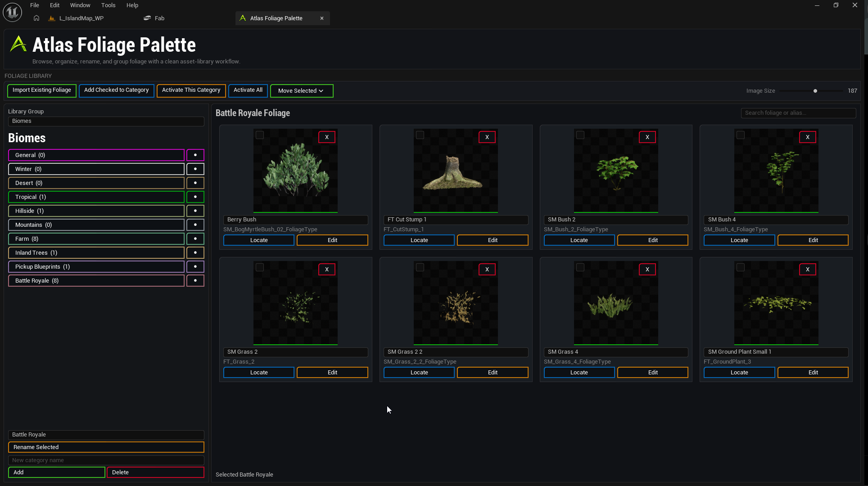The height and width of the screenshot is (486, 868).
Task: Remove SM Bush 2 via X button
Action: pyautogui.click(x=647, y=137)
